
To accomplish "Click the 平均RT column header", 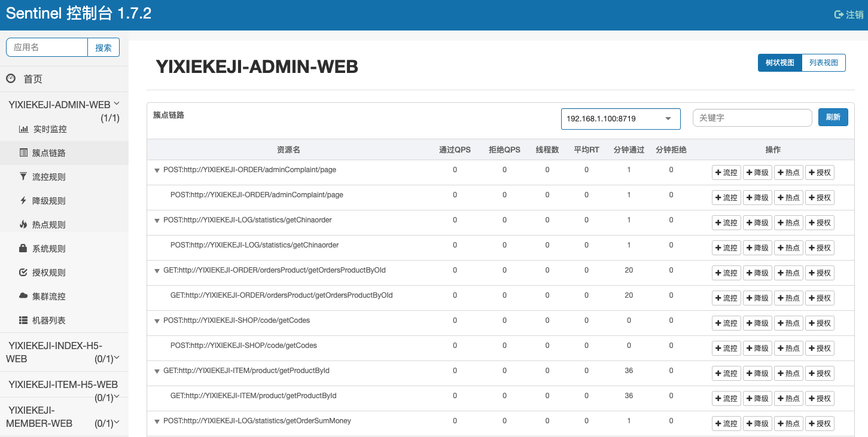I will 586,150.
